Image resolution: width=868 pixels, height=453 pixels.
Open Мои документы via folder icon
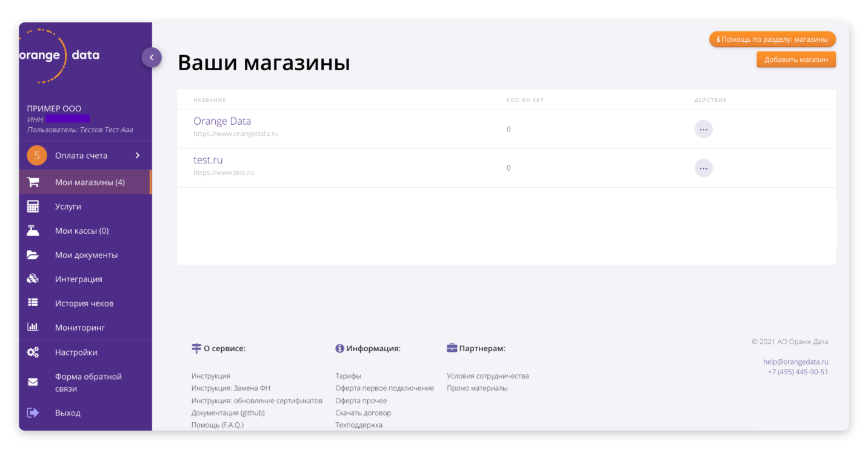click(x=33, y=254)
